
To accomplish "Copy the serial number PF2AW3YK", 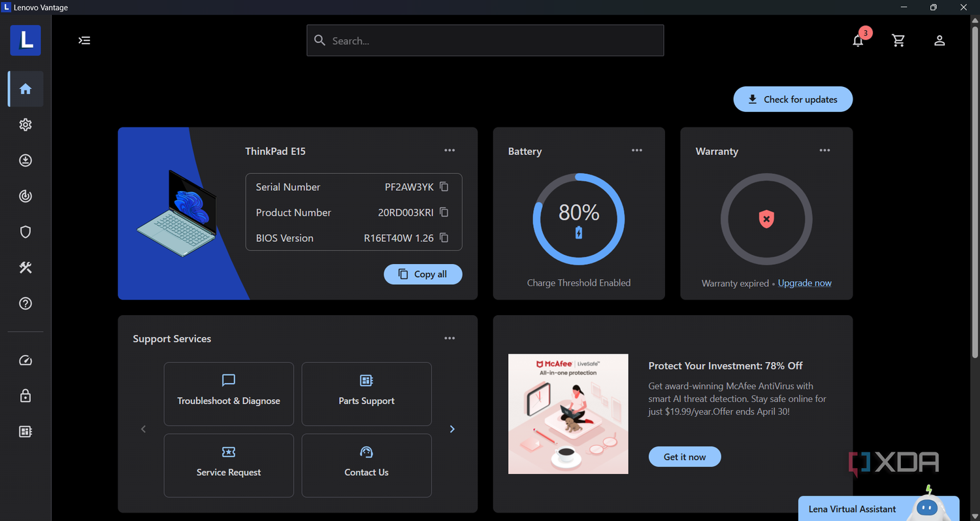I will click(444, 187).
